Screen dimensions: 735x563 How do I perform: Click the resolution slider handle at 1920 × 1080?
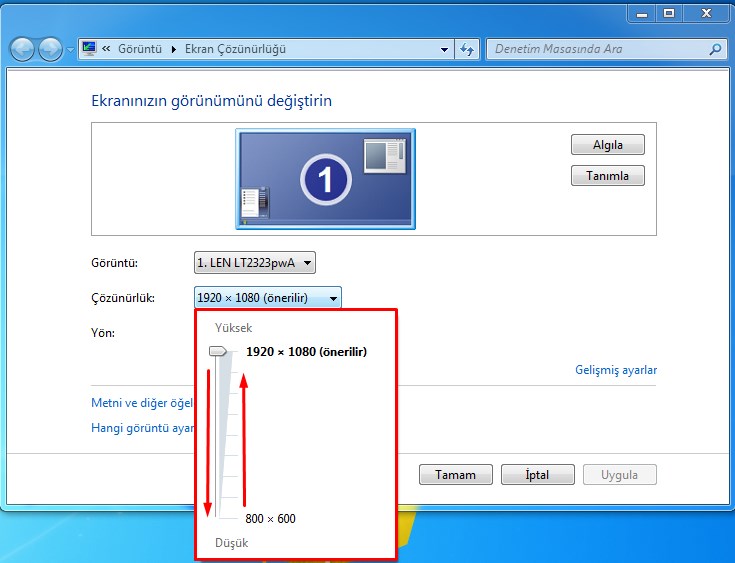218,351
